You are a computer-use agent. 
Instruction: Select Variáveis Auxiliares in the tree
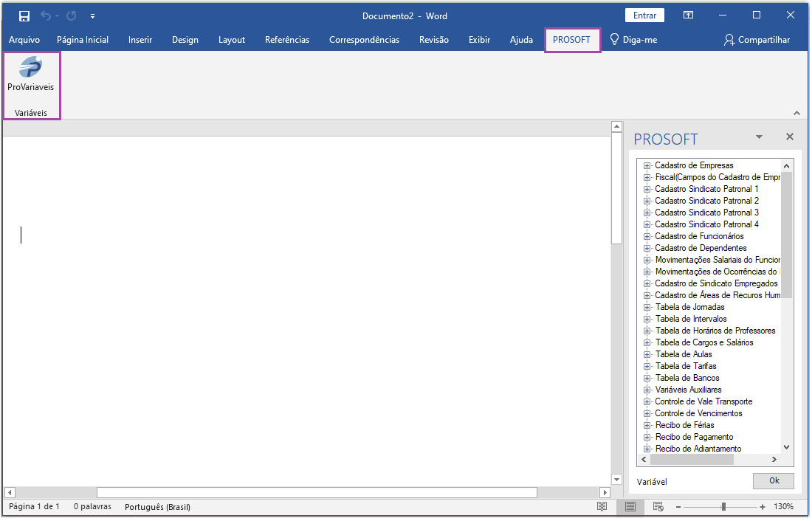point(688,390)
